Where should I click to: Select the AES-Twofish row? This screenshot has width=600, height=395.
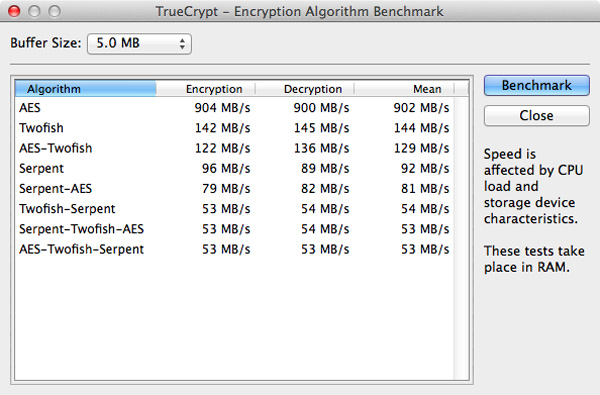(234, 148)
